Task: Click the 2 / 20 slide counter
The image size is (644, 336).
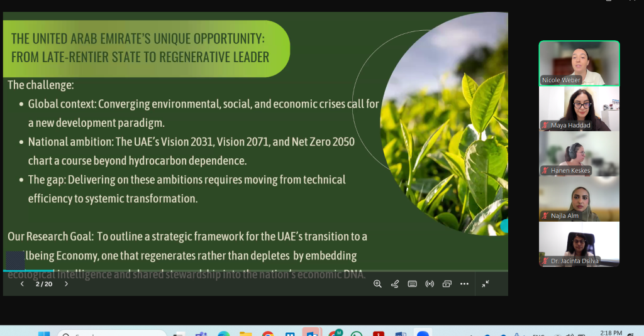Action: coord(44,284)
